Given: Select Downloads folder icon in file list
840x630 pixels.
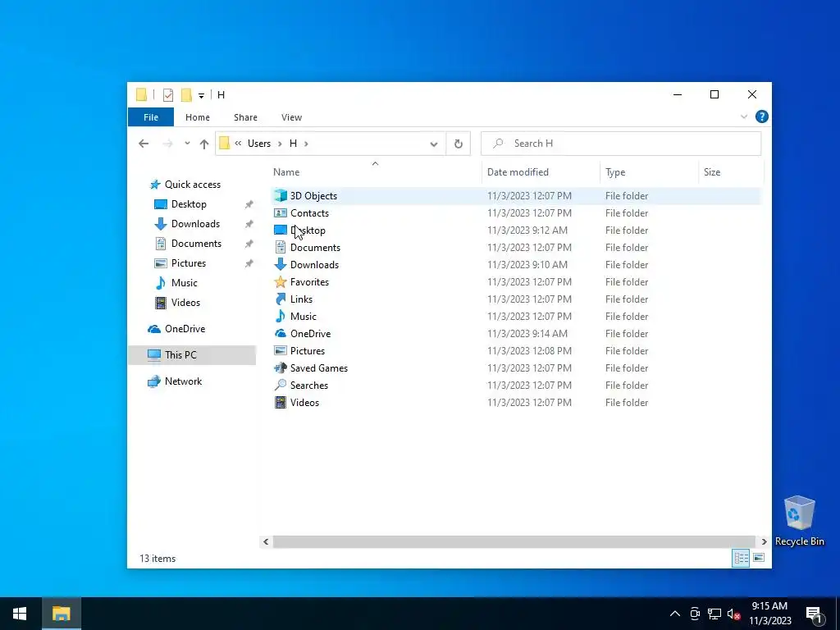Looking at the screenshot, I should (281, 264).
